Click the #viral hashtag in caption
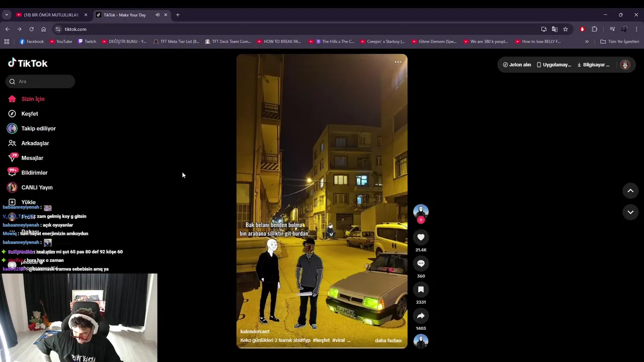644x362 pixels. click(339, 340)
